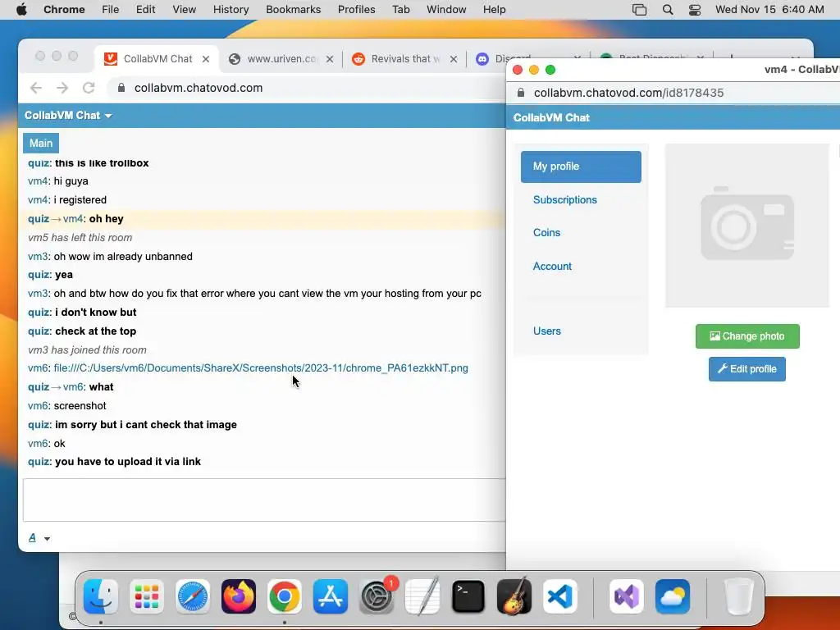Open the Profiles menu
The width and height of the screenshot is (840, 630).
356,9
